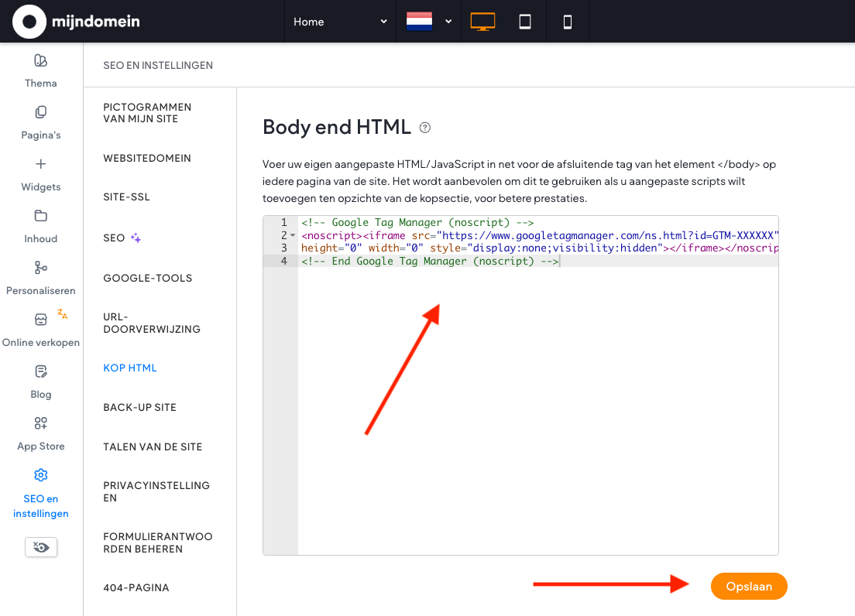The height and width of the screenshot is (616, 855).
Task: Toggle the preview eye button
Action: (41, 547)
